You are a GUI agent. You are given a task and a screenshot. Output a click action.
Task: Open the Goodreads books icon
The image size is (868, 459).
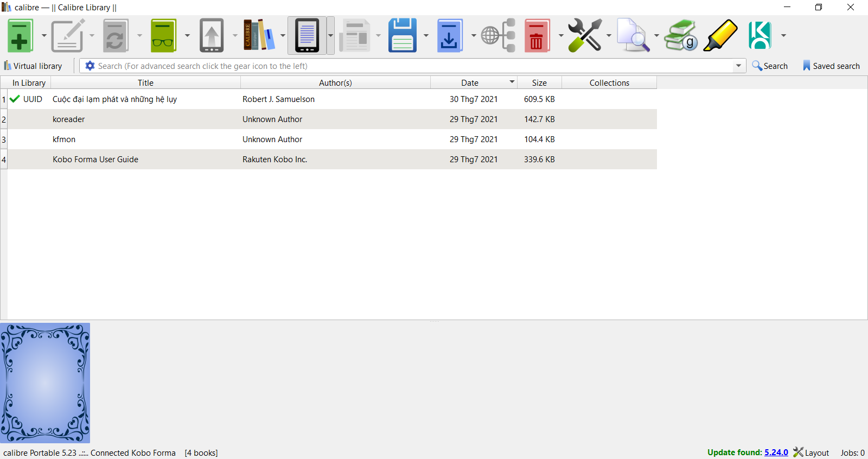681,36
